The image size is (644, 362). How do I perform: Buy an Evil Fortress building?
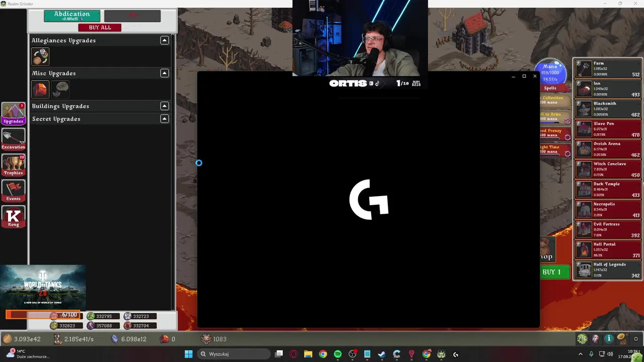click(608, 230)
